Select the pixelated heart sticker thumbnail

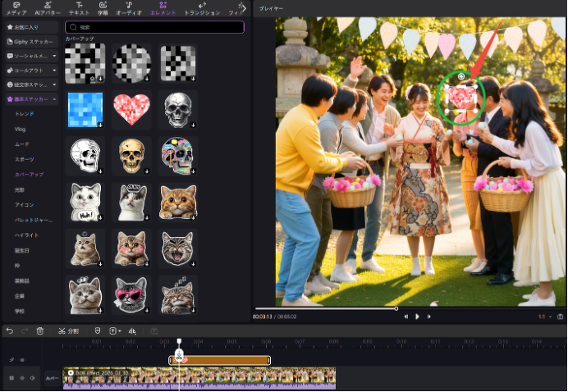point(131,109)
